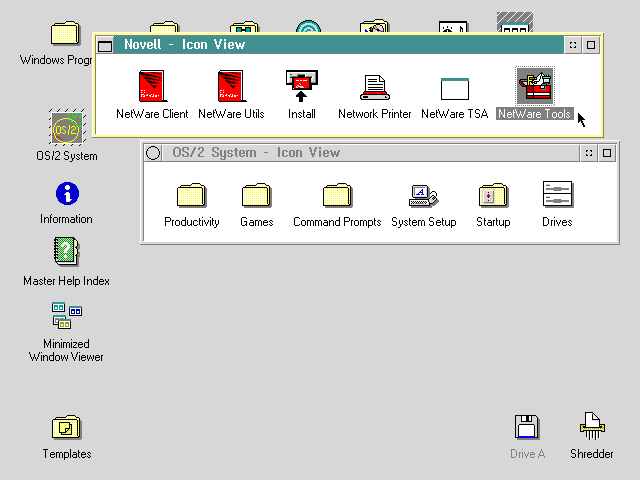Screen dimensions: 640x480
Task: Open the OS/2 System window title-bar icon
Action: click(153, 153)
